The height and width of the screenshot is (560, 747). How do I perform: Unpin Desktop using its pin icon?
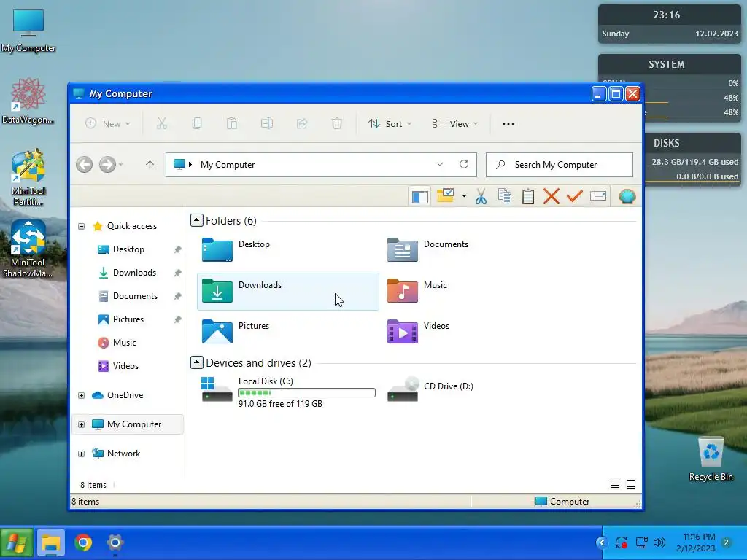tap(178, 249)
